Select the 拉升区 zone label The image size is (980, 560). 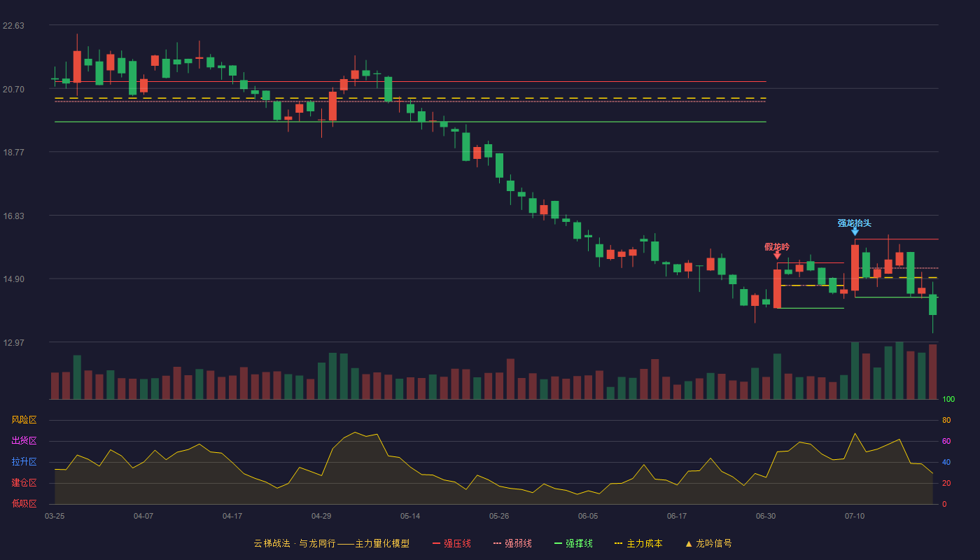tap(24, 462)
